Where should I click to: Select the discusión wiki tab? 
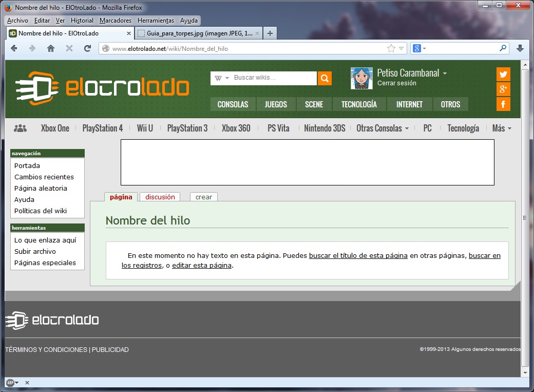160,197
